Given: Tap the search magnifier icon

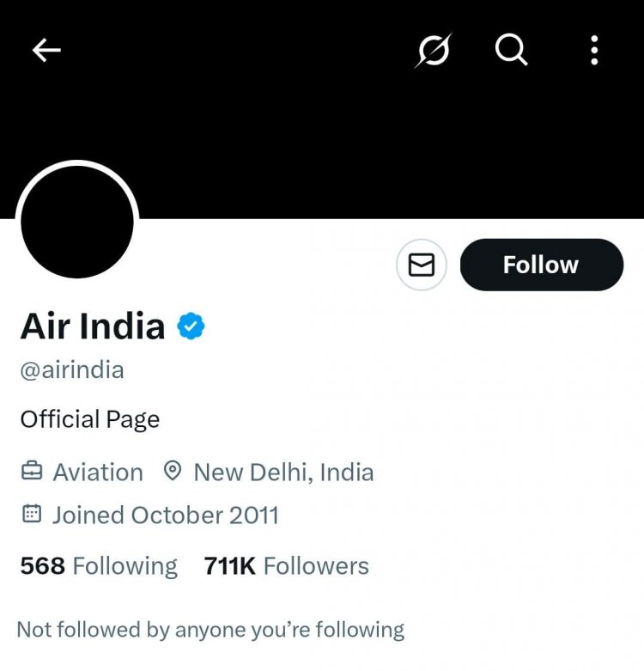Looking at the screenshot, I should pos(512,52).
